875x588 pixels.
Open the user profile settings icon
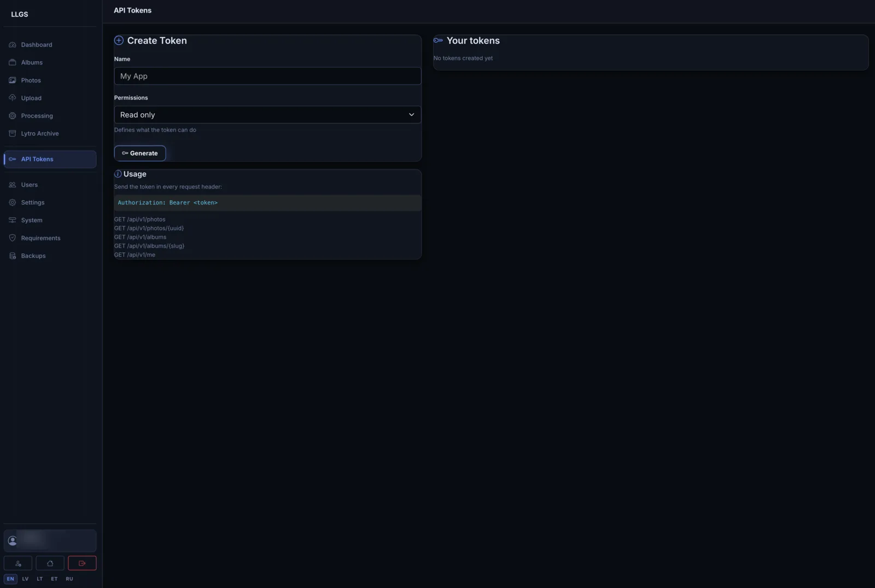(x=18, y=563)
